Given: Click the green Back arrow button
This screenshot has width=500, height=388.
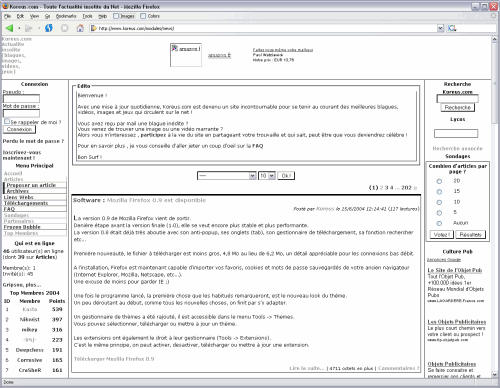Looking at the screenshot, I should (9, 28).
